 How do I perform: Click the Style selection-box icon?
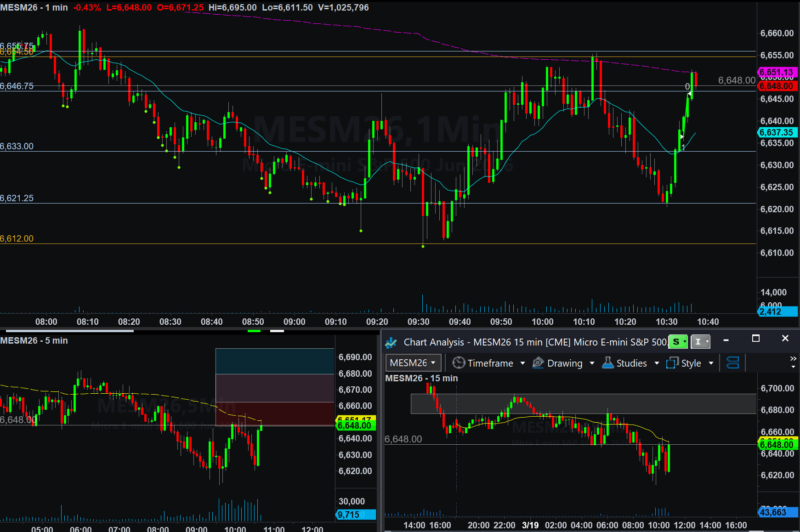click(672, 363)
